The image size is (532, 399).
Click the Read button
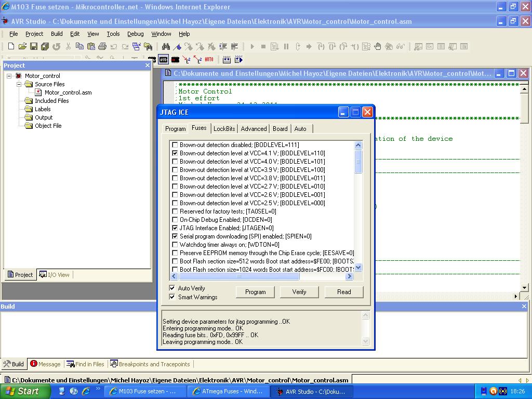pos(344,292)
